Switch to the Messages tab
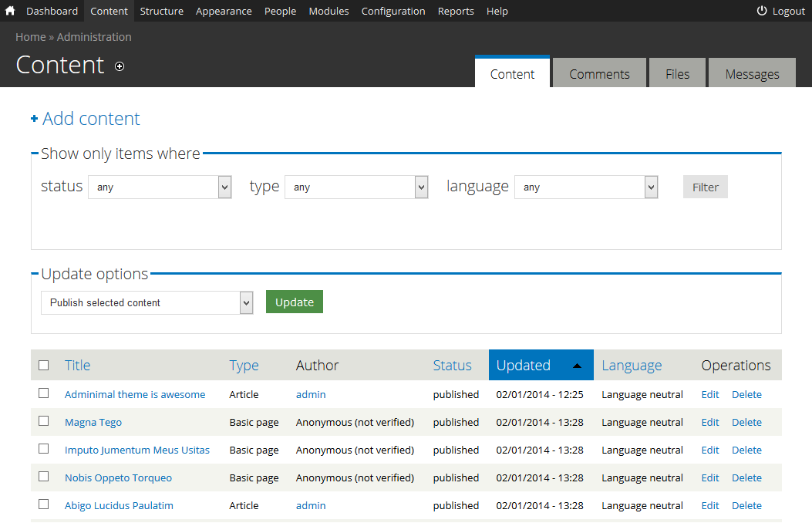Viewport: 812px width, 523px height. 752,73
